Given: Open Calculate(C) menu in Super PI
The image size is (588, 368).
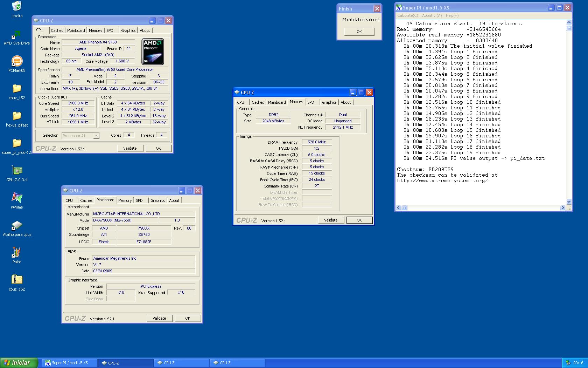Looking at the screenshot, I should pyautogui.click(x=407, y=15).
